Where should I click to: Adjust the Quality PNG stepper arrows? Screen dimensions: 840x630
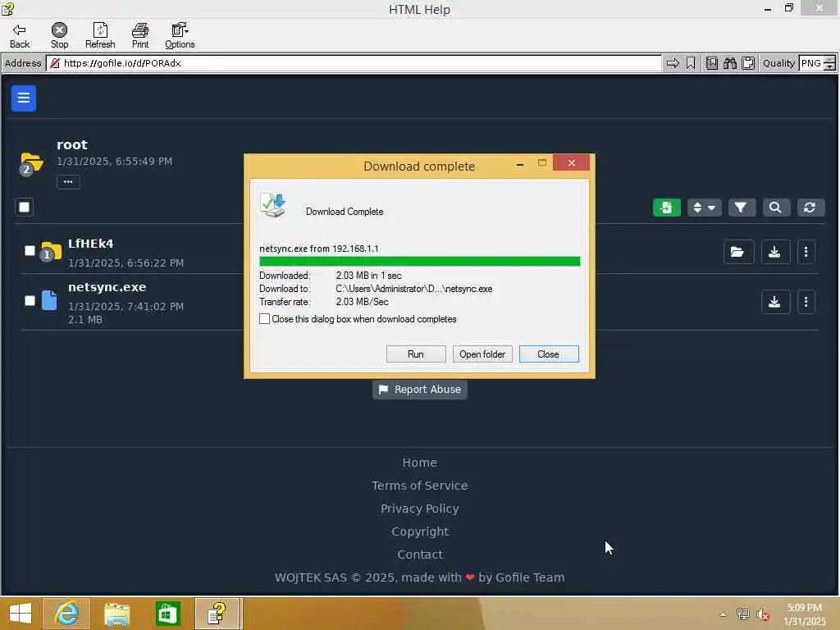click(829, 63)
